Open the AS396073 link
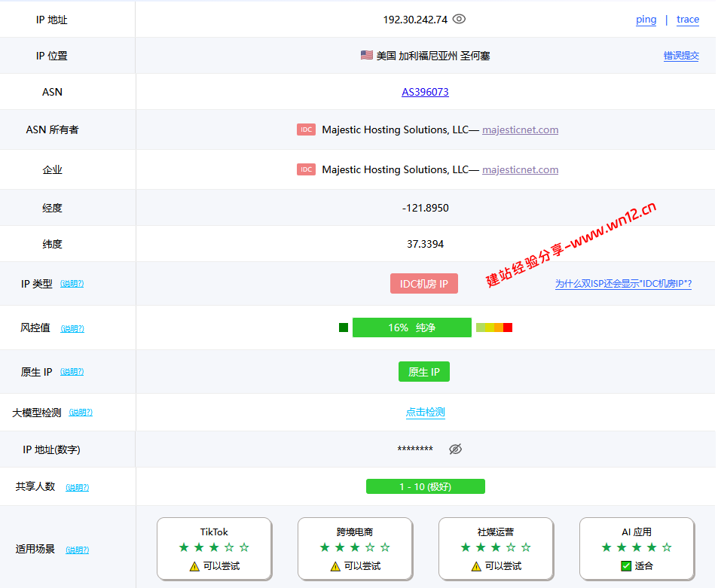Viewport: 718px width, 588px height. [425, 92]
